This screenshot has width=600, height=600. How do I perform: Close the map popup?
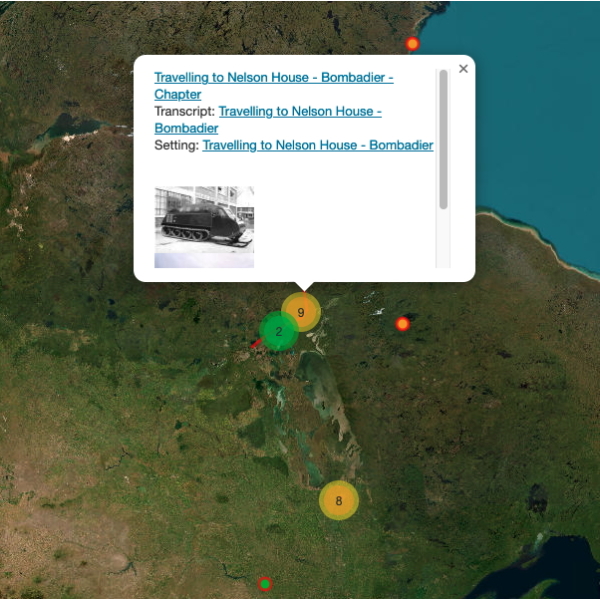click(x=463, y=69)
